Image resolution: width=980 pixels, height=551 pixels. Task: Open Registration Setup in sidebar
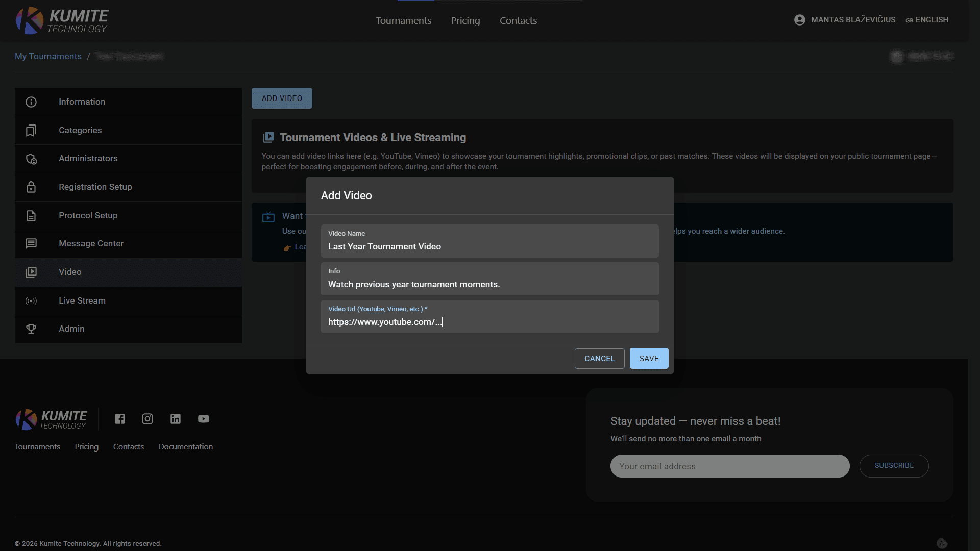95,187
